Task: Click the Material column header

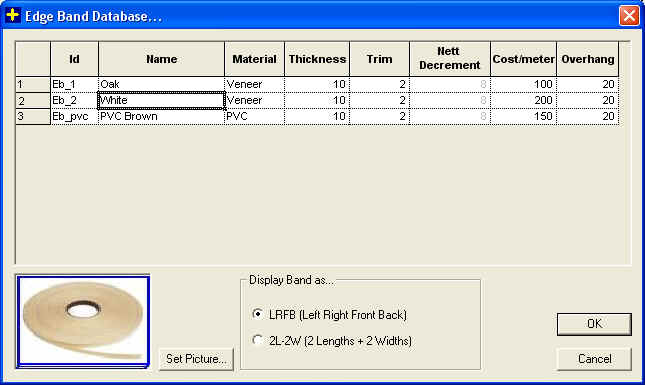Action: (x=254, y=59)
